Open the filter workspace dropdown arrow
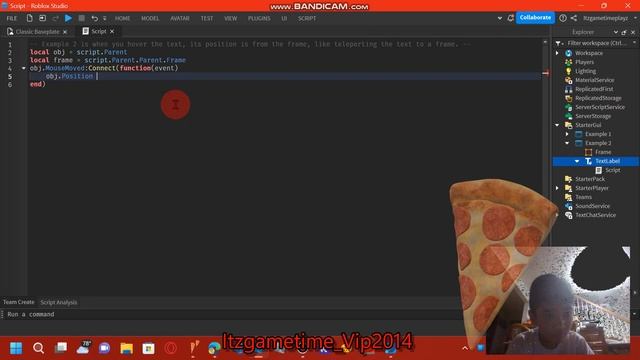The image size is (640, 360). coord(634,43)
